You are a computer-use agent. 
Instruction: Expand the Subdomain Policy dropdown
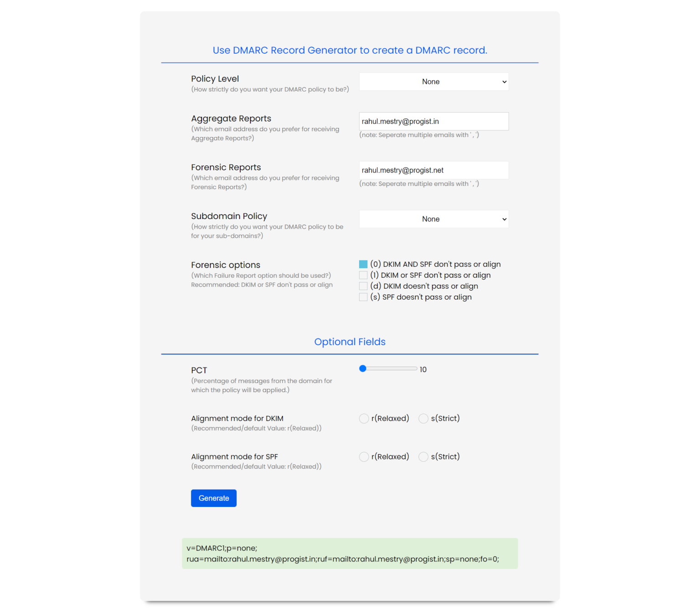click(x=433, y=219)
